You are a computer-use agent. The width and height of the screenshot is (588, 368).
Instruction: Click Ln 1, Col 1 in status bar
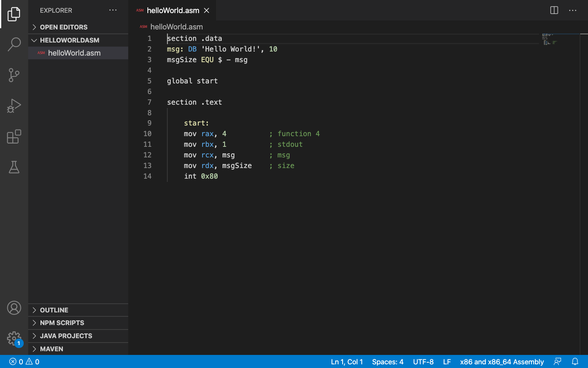pos(347,361)
